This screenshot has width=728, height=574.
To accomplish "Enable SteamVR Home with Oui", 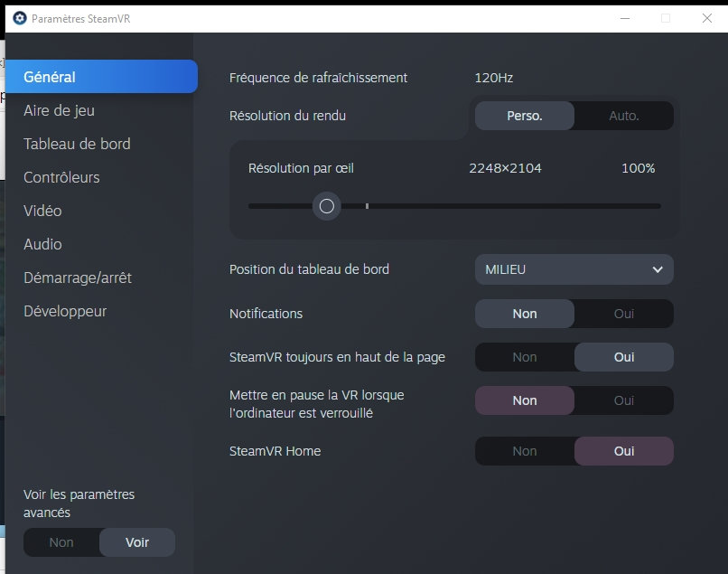I will [624, 451].
